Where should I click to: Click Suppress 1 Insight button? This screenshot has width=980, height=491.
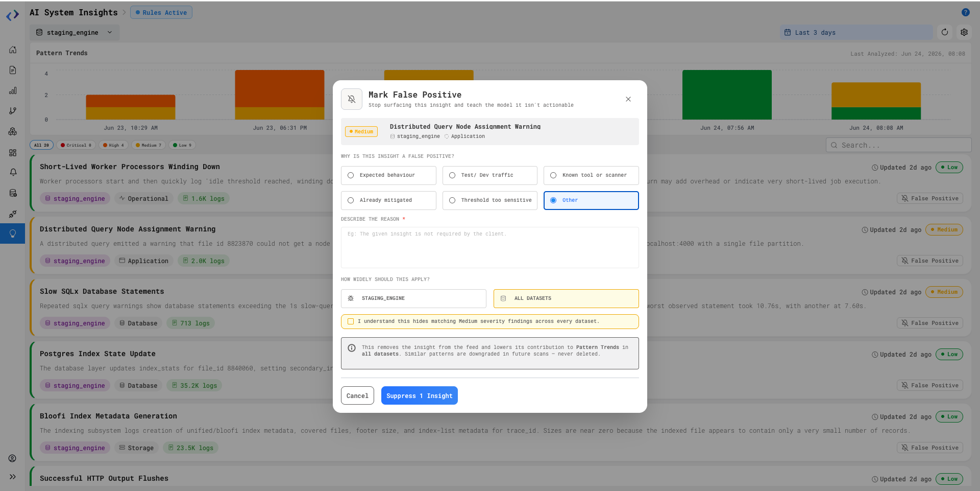tap(420, 395)
